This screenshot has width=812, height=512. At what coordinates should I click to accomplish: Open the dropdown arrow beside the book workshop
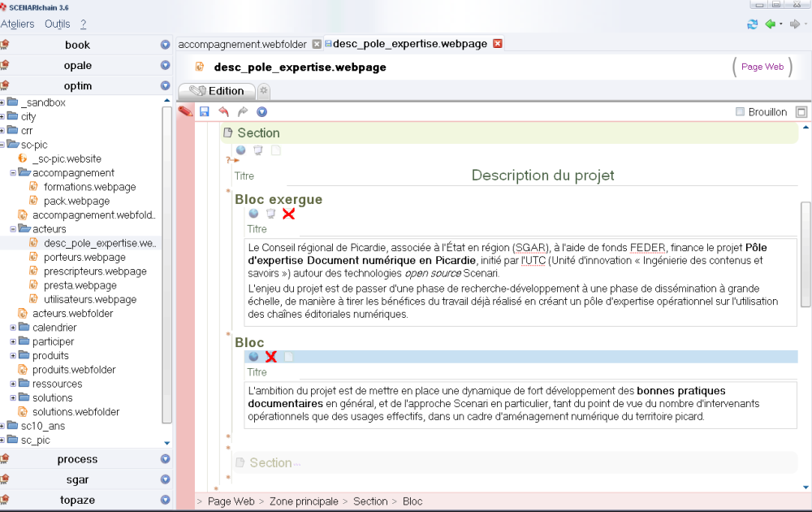pyautogui.click(x=166, y=46)
